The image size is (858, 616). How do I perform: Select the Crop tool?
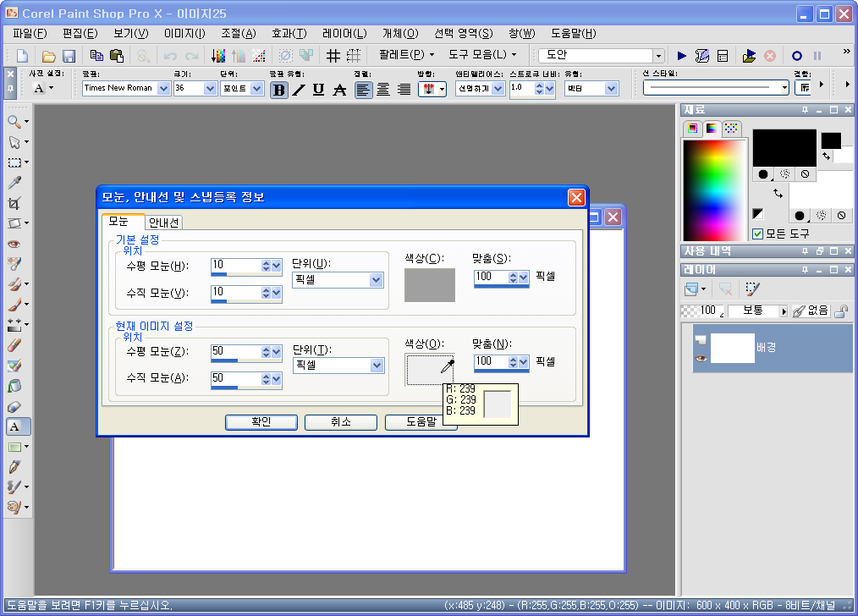tap(14, 203)
